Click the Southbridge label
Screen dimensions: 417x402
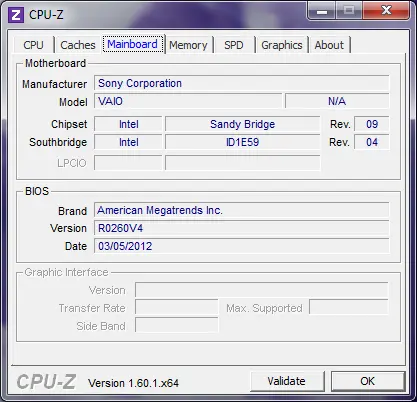(58, 142)
